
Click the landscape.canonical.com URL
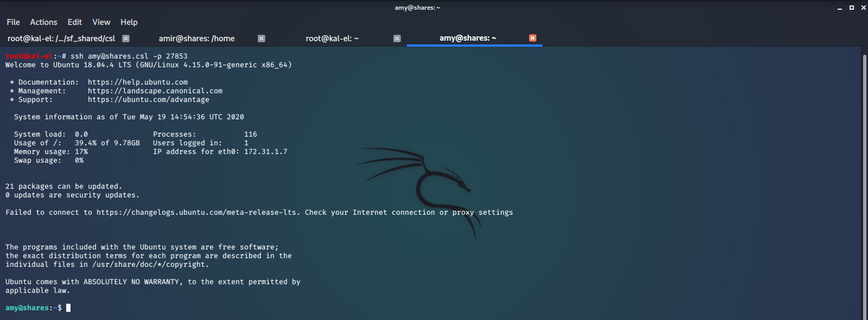click(x=155, y=91)
